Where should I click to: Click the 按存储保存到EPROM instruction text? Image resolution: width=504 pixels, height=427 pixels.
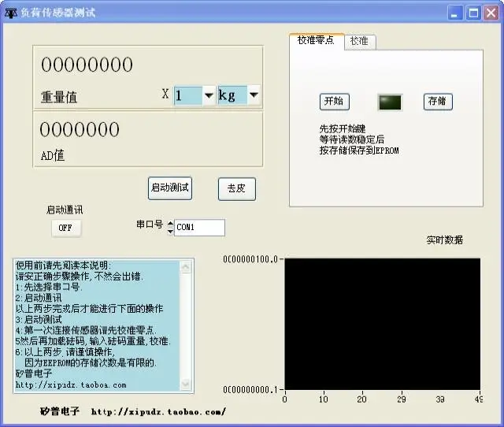click(x=359, y=150)
